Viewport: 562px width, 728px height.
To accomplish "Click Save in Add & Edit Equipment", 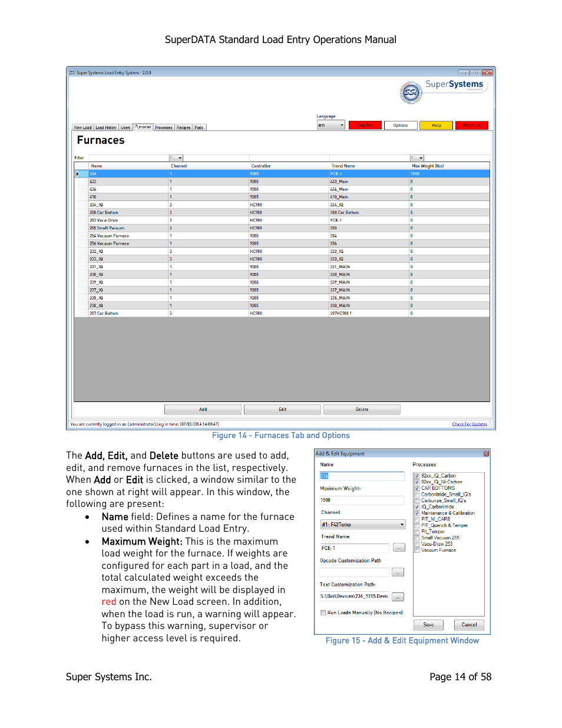I will coord(428,625).
